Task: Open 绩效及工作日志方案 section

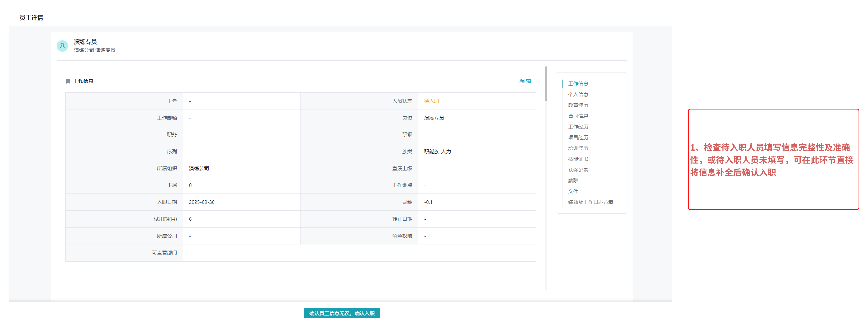Action: pos(590,202)
